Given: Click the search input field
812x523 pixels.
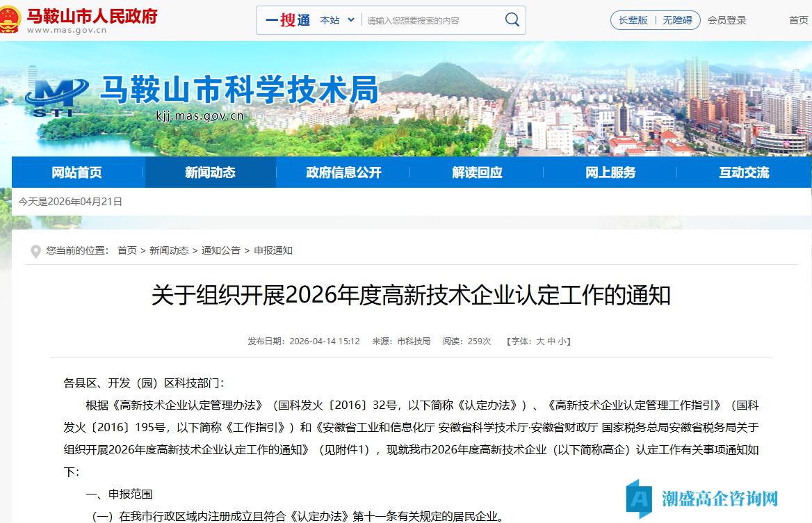Looking at the screenshot, I should coord(431,20).
